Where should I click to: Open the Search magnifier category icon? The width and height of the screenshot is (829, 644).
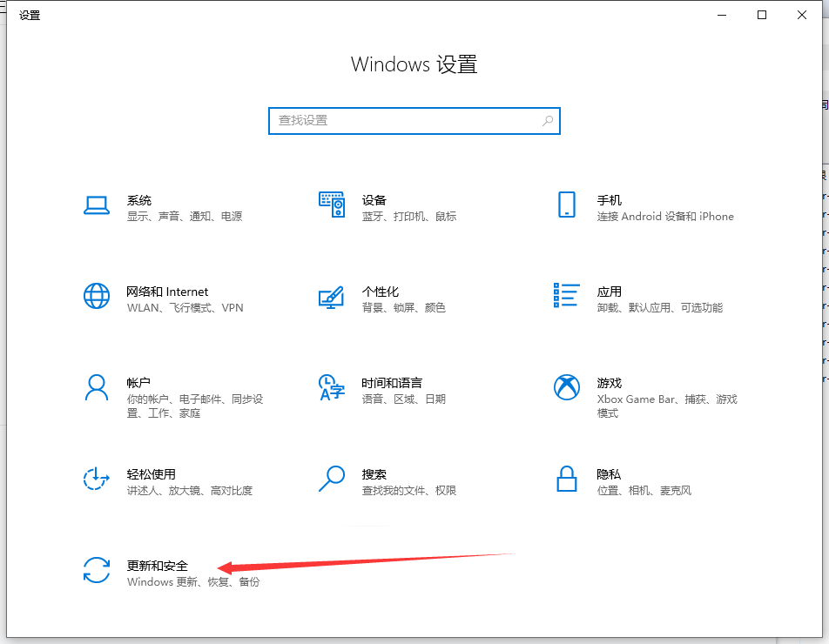click(x=332, y=479)
